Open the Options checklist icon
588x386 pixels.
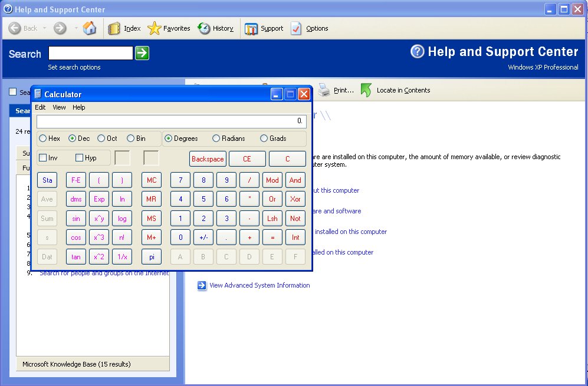pyautogui.click(x=296, y=28)
